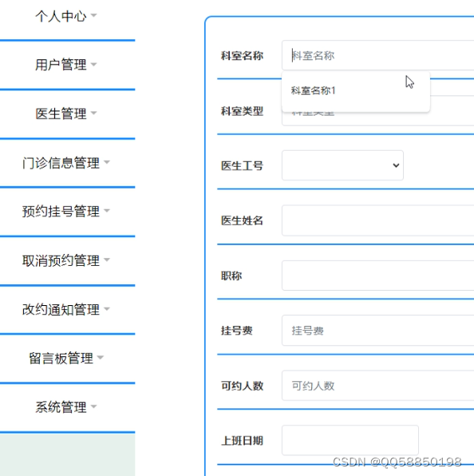Click the 可约人数 input field
Viewport: 474px width, 476px height.
click(x=378, y=386)
